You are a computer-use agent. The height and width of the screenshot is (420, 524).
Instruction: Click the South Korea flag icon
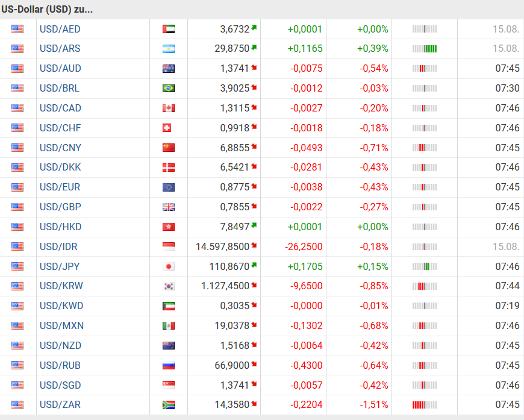tap(169, 287)
